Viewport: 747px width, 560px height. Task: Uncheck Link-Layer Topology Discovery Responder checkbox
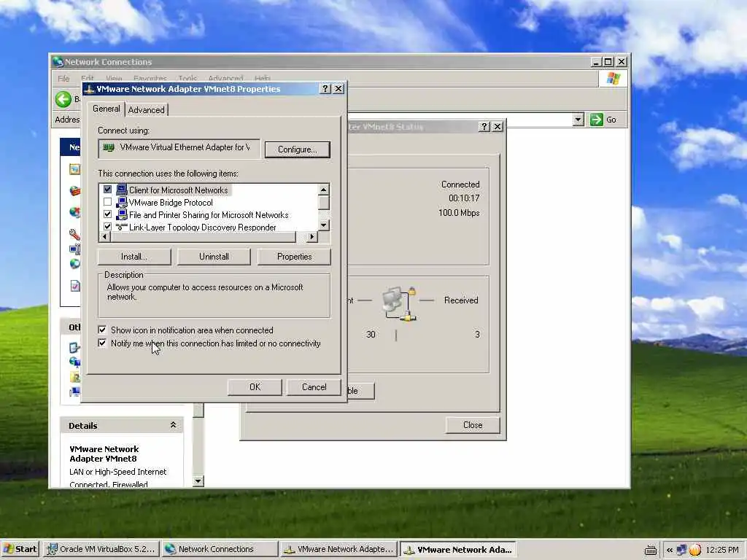[x=108, y=227]
